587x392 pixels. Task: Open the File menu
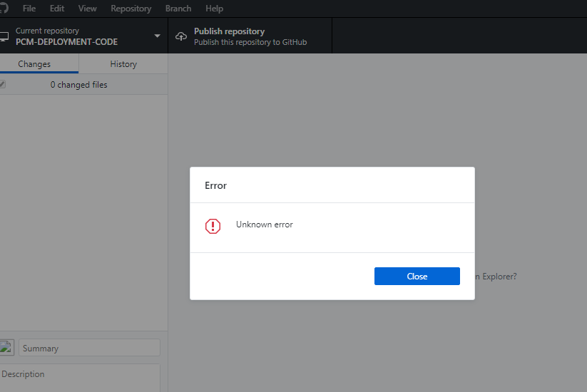[x=29, y=9]
